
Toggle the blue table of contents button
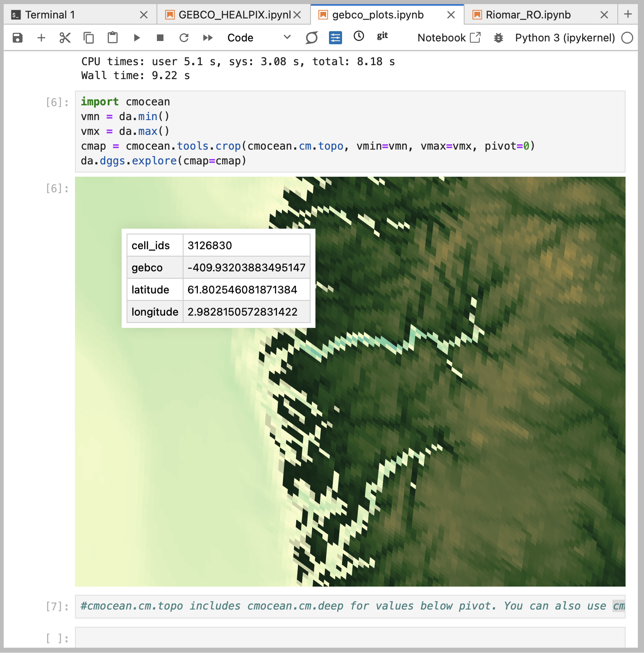point(336,38)
